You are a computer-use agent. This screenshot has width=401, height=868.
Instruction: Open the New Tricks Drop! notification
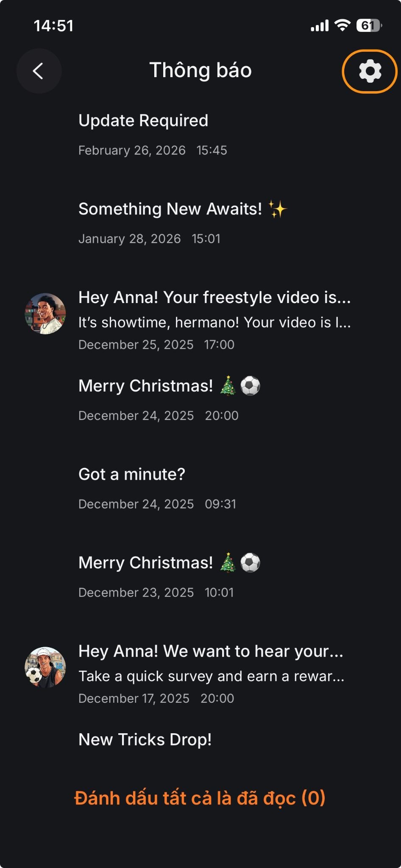click(145, 740)
